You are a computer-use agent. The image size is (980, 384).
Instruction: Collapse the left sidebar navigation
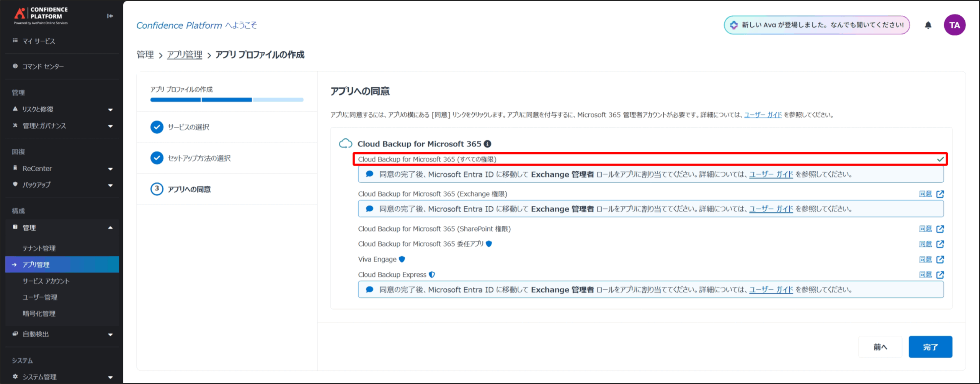pos(110,16)
